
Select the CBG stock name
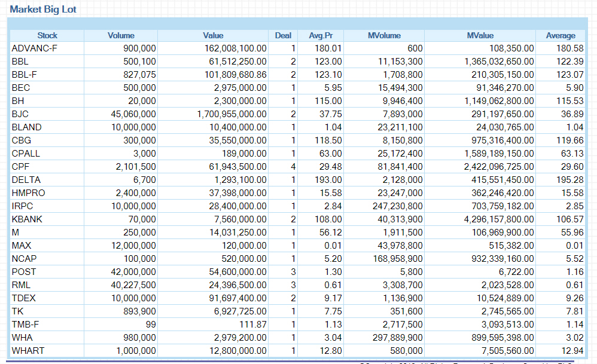(x=22, y=140)
